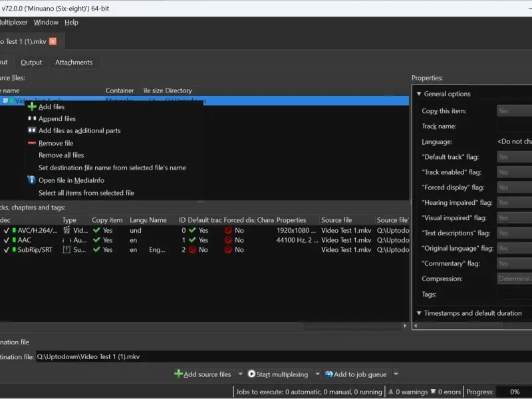Click the red Remove file icon
This screenshot has width=532, height=399.
click(x=32, y=143)
